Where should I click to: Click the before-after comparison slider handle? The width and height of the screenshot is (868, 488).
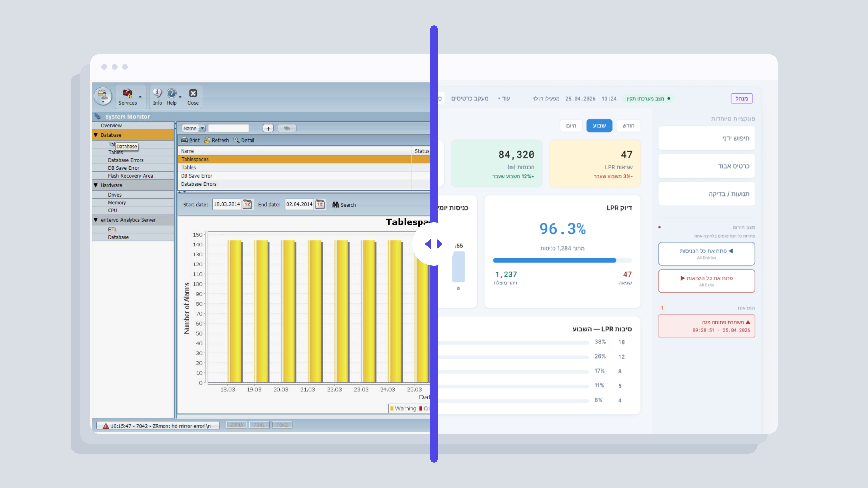click(434, 244)
